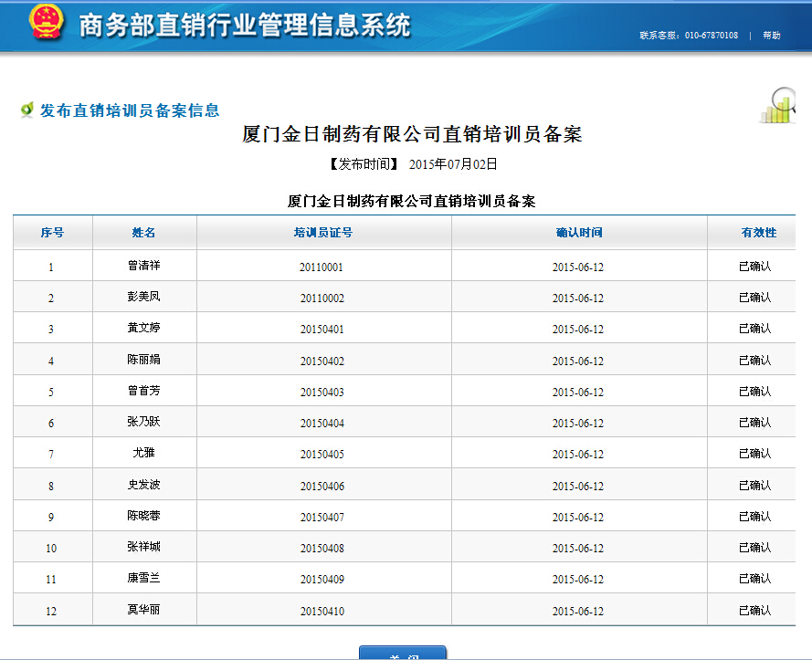Click the 姓名 column header
Image resolution: width=812 pixels, height=660 pixels.
pyautogui.click(x=144, y=233)
